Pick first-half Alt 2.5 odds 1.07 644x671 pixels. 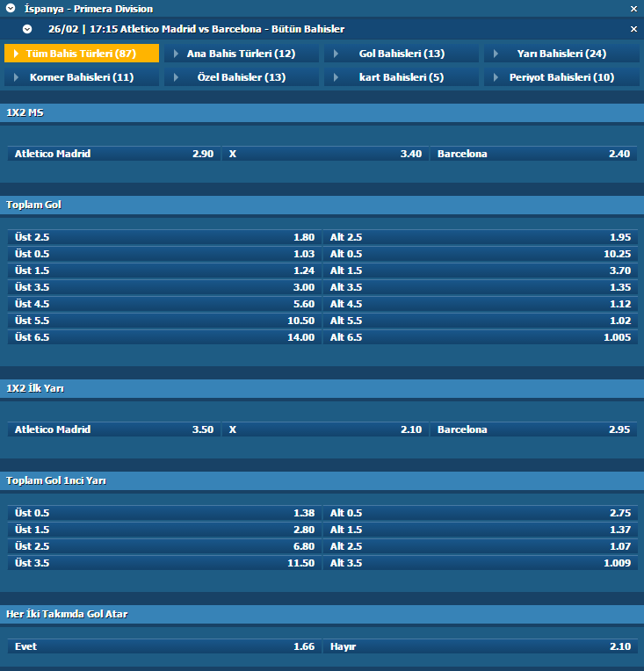pos(480,546)
